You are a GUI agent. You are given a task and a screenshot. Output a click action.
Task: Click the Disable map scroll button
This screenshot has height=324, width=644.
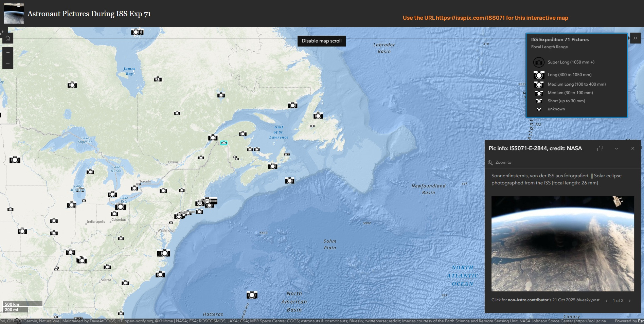pyautogui.click(x=321, y=41)
